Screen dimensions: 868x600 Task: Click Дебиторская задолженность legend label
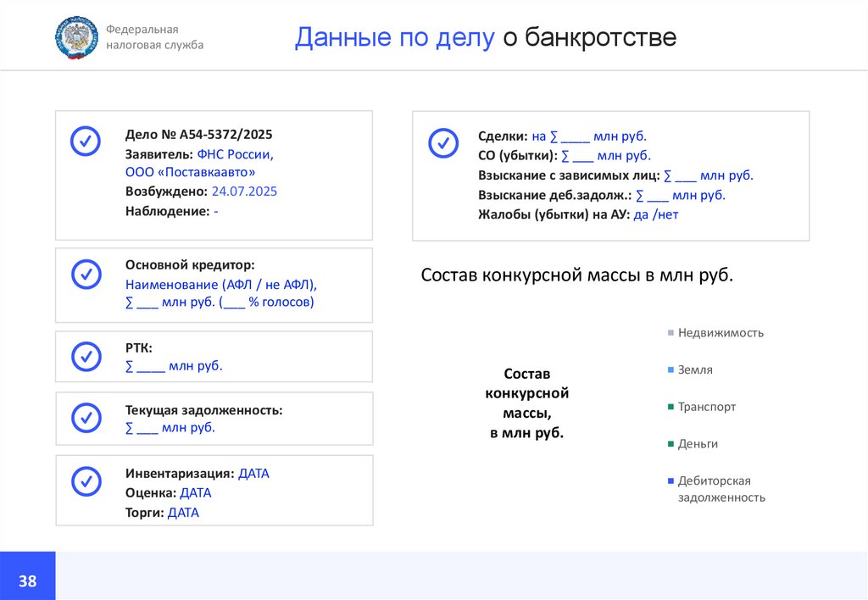tap(722, 489)
